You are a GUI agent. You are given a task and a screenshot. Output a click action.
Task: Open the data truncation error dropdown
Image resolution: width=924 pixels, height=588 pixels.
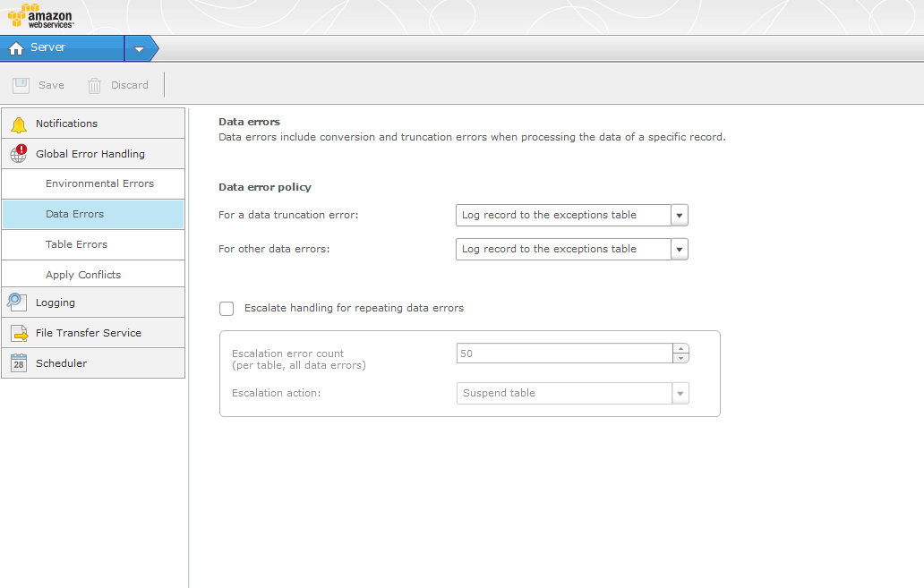(680, 215)
